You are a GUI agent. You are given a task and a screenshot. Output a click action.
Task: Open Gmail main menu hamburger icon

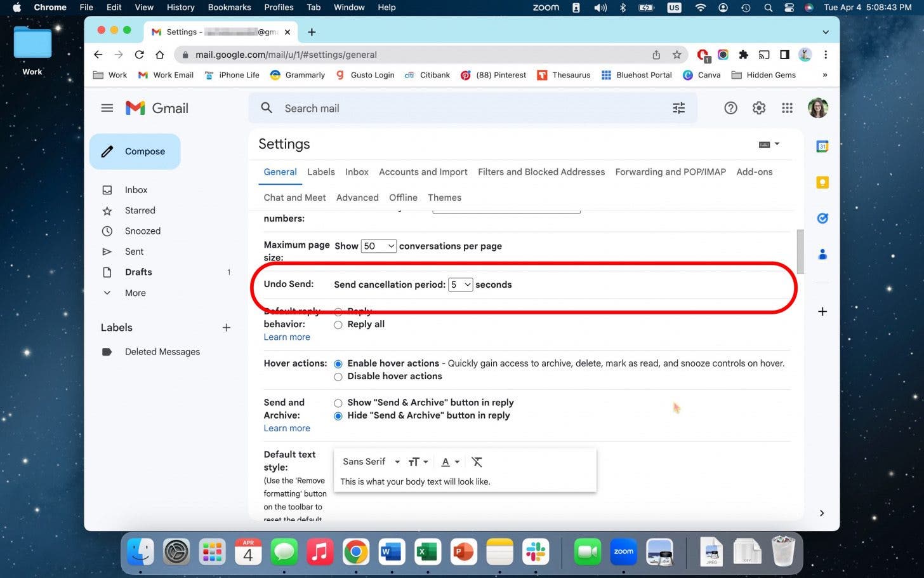point(107,108)
